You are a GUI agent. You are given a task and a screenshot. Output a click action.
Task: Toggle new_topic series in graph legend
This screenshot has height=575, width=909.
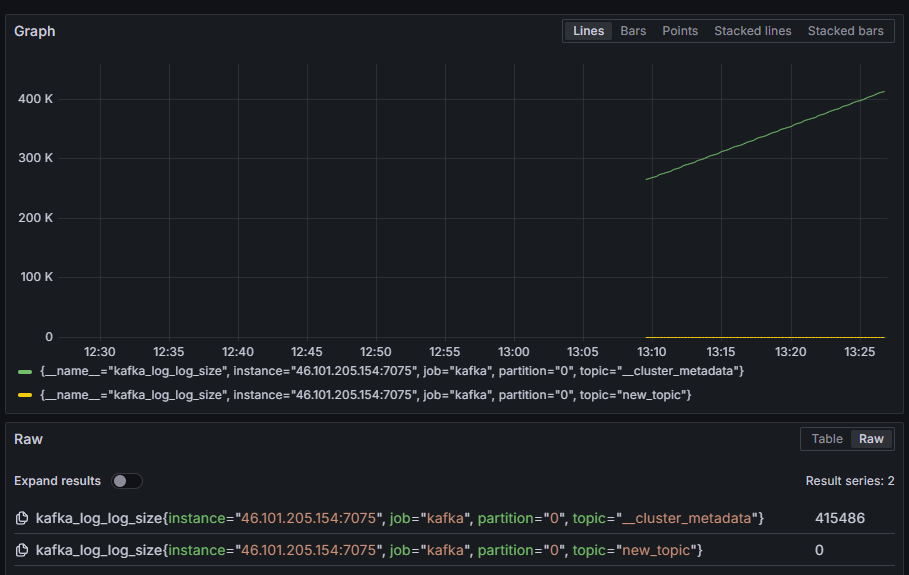pos(365,395)
